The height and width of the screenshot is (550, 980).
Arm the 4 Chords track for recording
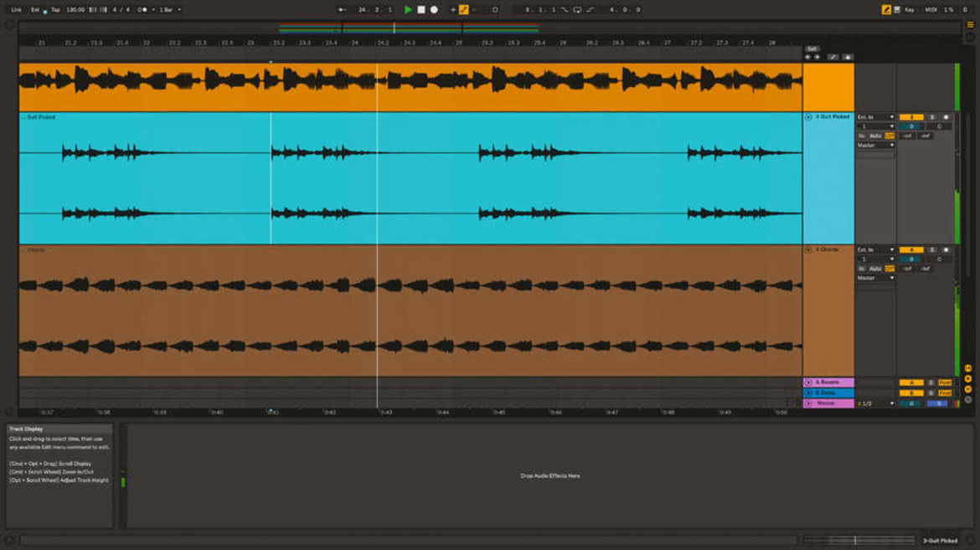click(x=946, y=250)
